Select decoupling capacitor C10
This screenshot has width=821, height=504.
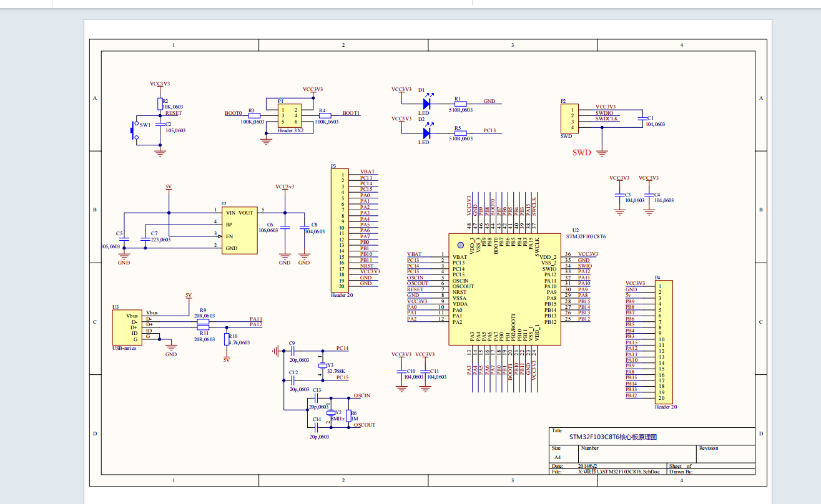click(401, 371)
